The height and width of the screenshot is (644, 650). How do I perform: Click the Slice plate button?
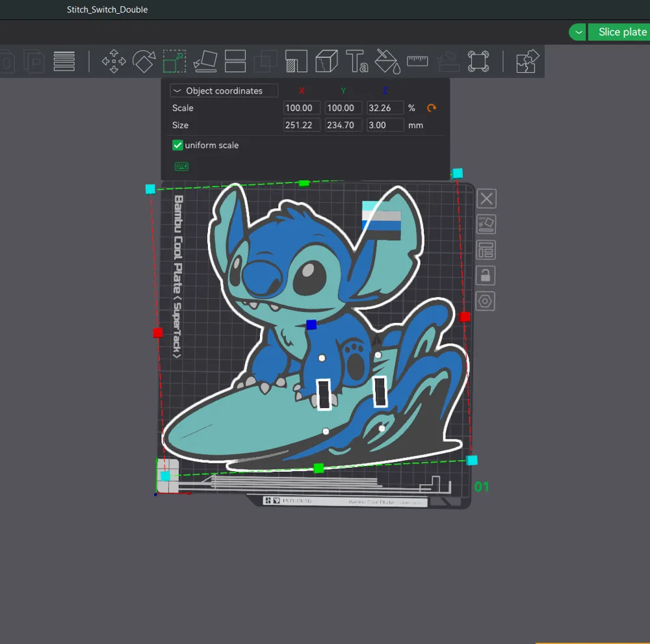pos(621,31)
